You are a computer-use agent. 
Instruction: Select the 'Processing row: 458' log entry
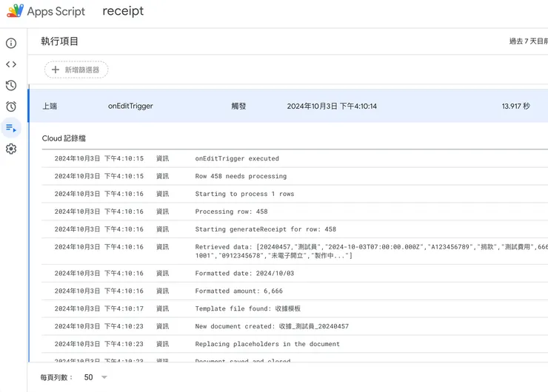point(295,212)
